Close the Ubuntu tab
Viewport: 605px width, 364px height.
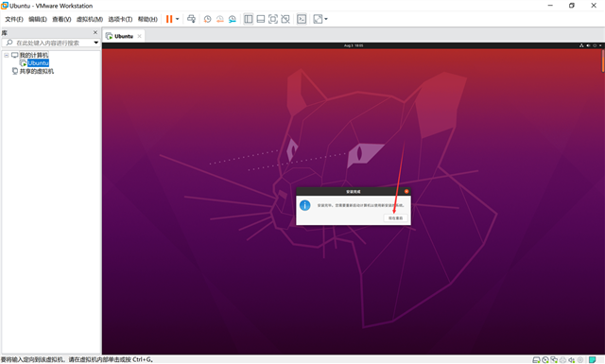(139, 36)
